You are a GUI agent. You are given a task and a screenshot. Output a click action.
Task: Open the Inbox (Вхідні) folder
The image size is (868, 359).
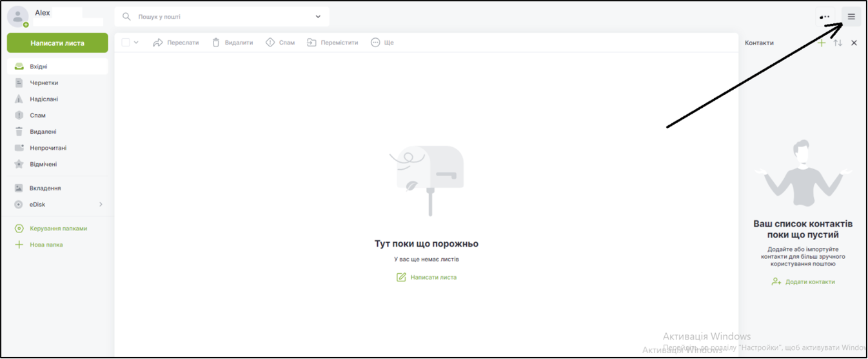[38, 67]
